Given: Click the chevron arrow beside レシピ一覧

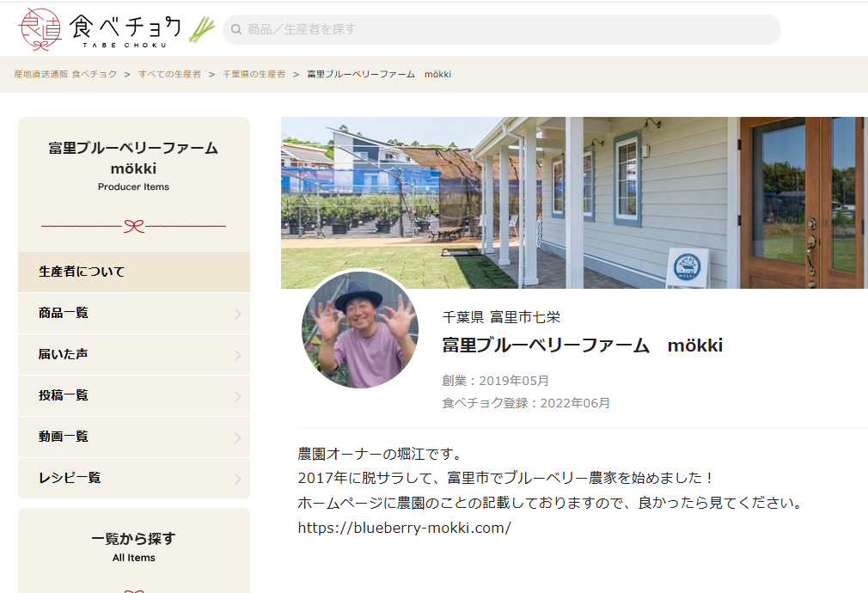Looking at the screenshot, I should (238, 479).
